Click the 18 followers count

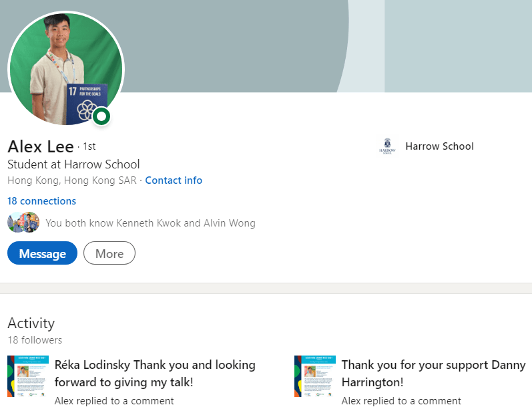pyautogui.click(x=35, y=340)
